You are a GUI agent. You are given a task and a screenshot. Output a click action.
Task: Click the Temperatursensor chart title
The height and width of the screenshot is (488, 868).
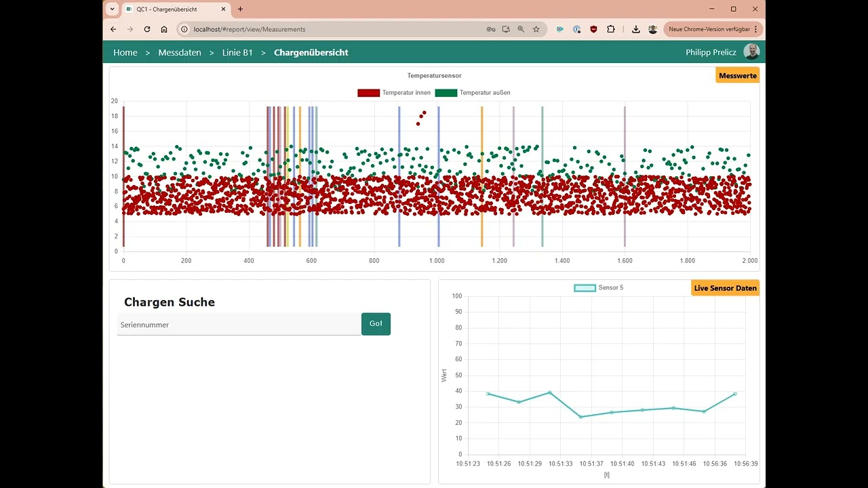click(x=434, y=76)
